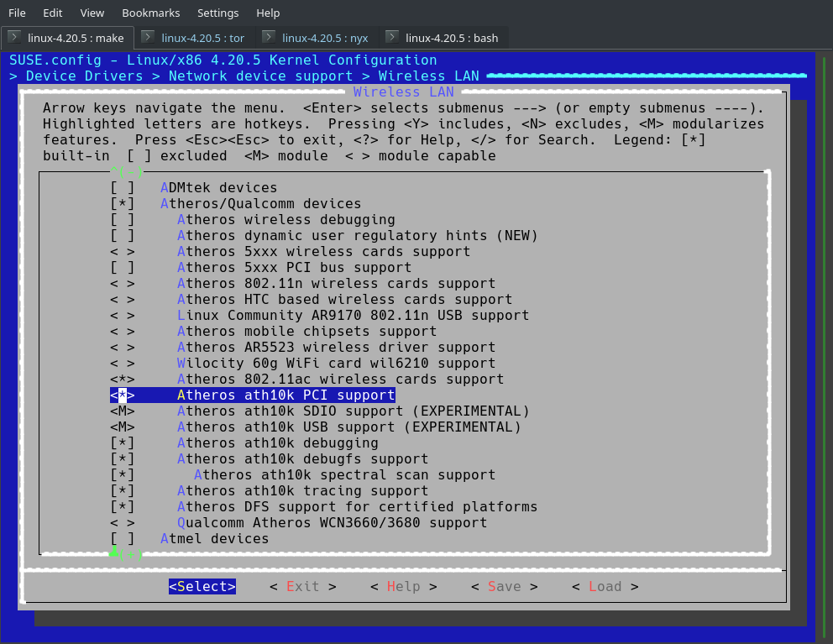Viewport: 833px width, 644px height.
Task: Open the Bookmarks menu
Action: (x=151, y=13)
